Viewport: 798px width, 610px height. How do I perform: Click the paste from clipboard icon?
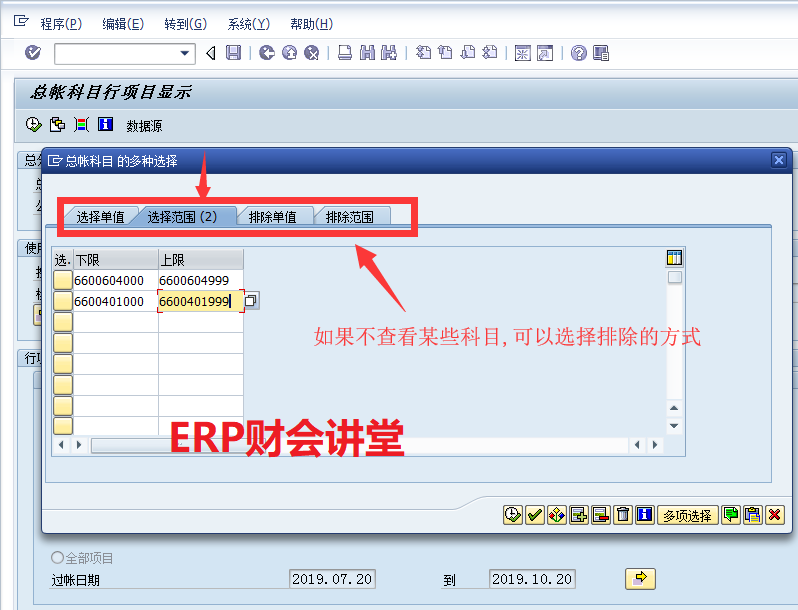click(x=752, y=515)
